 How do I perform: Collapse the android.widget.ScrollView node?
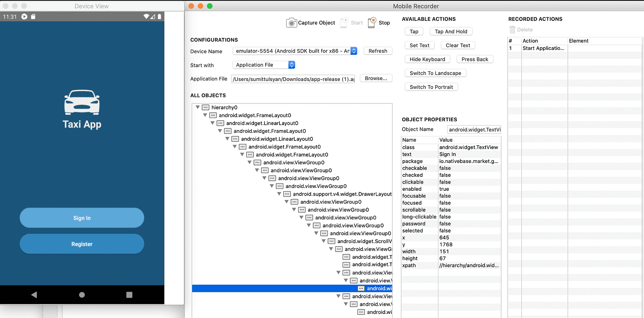(324, 241)
